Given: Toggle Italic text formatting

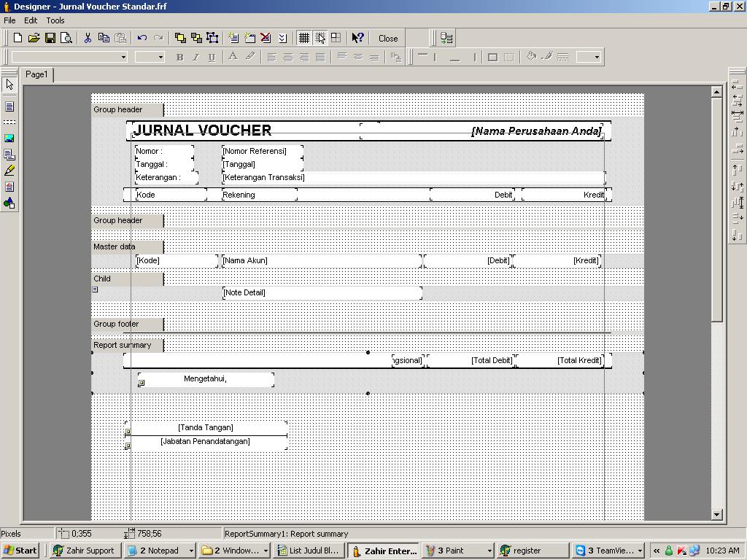Looking at the screenshot, I should (196, 57).
